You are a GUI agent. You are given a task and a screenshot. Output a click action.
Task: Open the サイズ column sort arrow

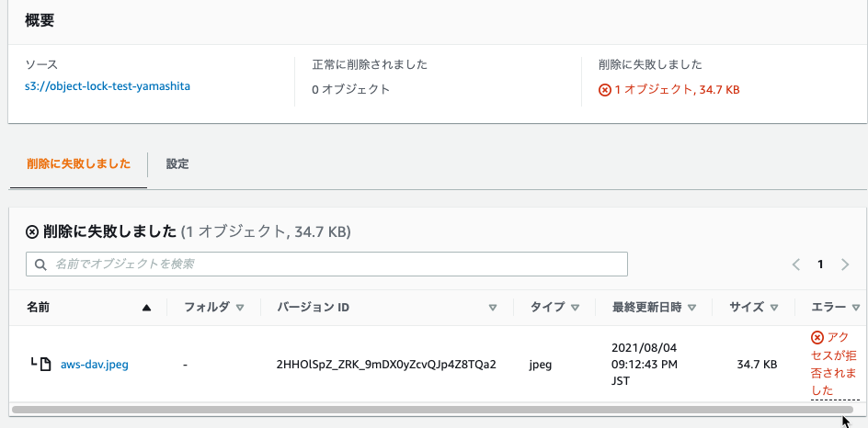[x=774, y=308]
